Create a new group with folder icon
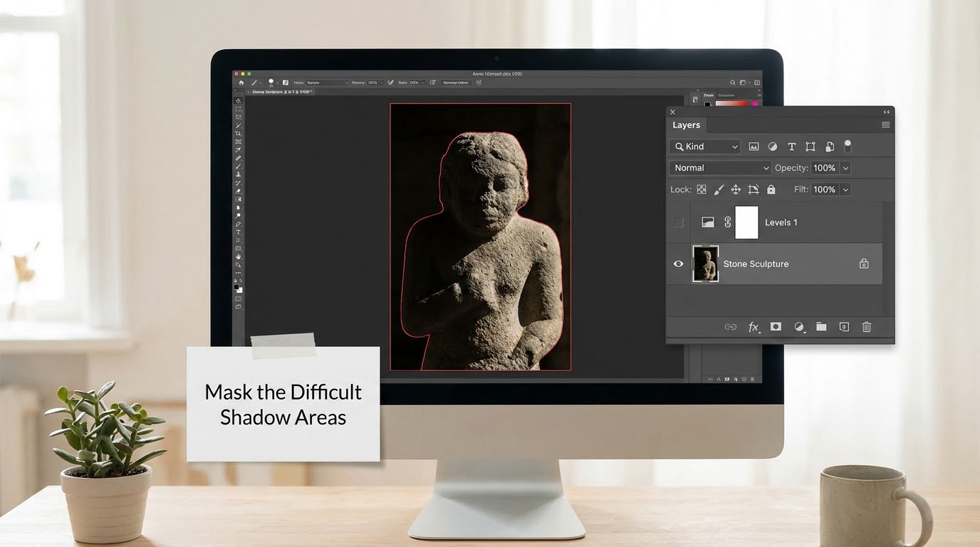Viewport: 980px width, 547px height. click(821, 327)
